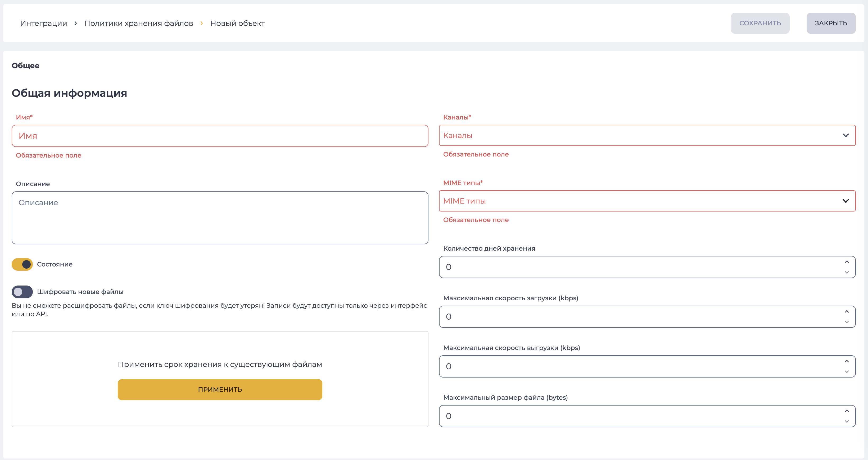The height and width of the screenshot is (460, 868).
Task: Click the ПРИМЕНИТЬ button
Action: (x=220, y=389)
